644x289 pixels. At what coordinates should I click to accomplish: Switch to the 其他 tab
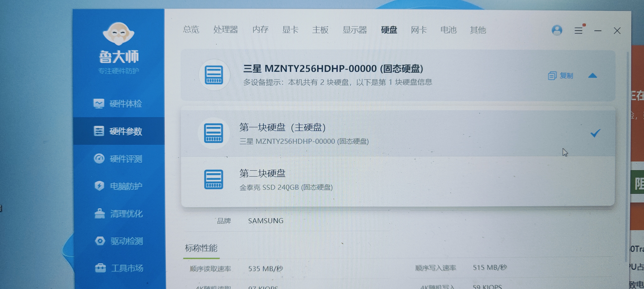point(478,30)
